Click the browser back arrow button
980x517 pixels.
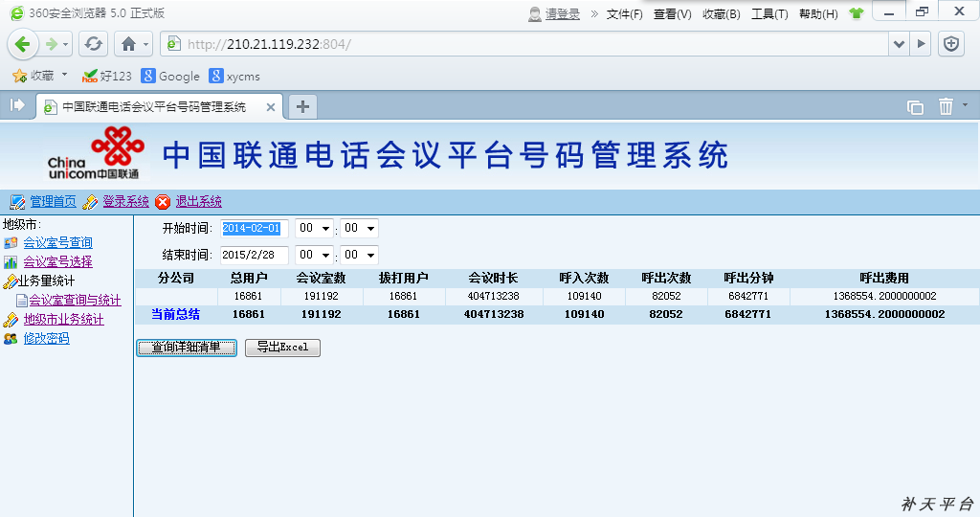pyautogui.click(x=23, y=44)
